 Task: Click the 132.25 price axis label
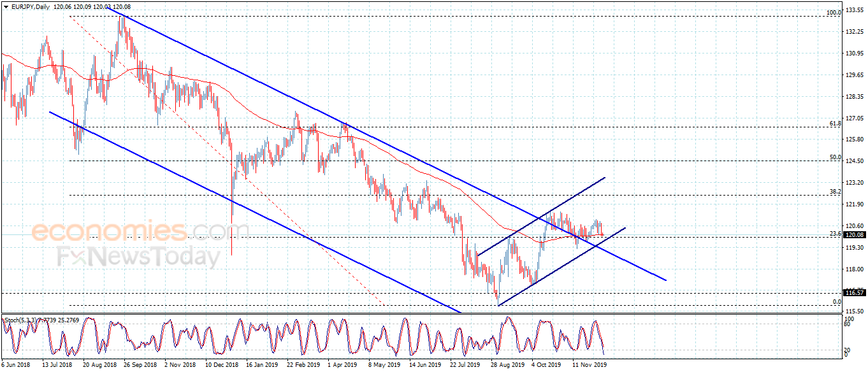[854, 32]
